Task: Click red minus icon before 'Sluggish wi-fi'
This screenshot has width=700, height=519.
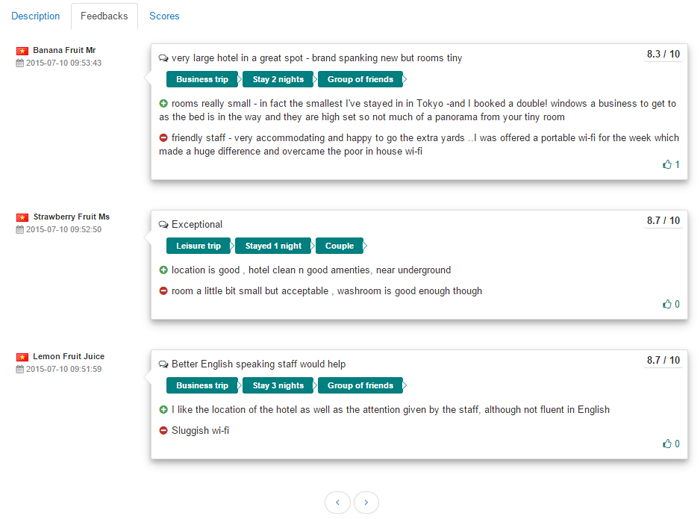Action: pyautogui.click(x=163, y=431)
